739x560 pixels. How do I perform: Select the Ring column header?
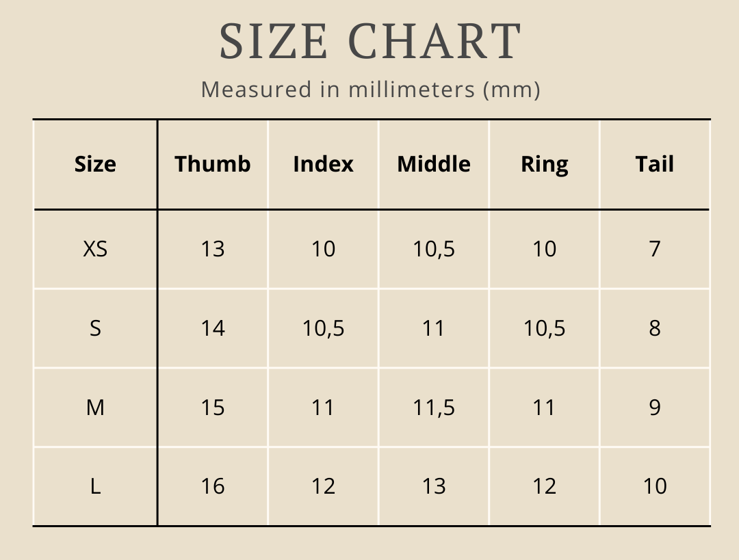point(545,164)
